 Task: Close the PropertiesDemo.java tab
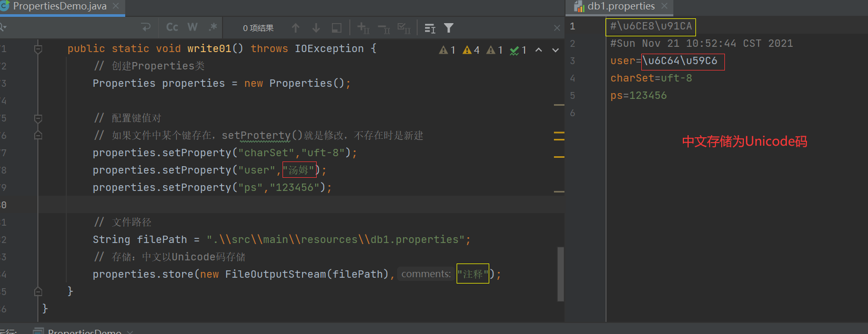coord(116,6)
